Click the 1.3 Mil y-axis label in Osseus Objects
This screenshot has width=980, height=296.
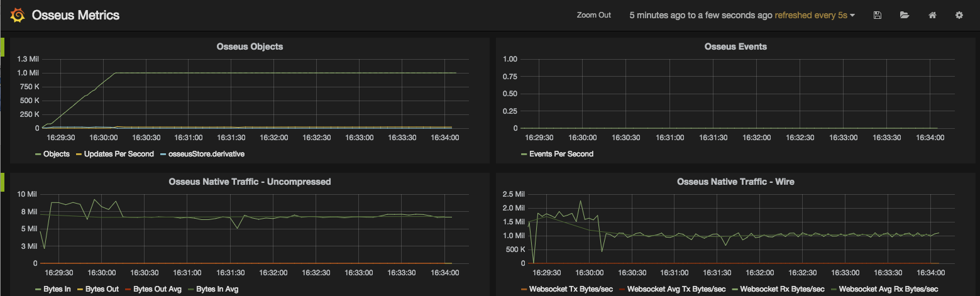coord(28,59)
